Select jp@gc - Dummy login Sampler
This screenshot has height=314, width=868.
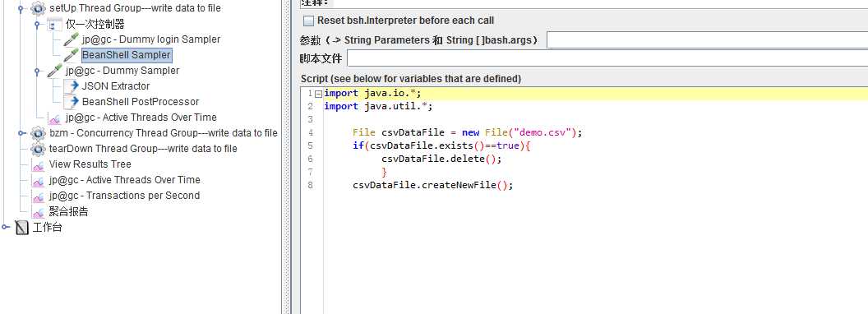pos(151,39)
